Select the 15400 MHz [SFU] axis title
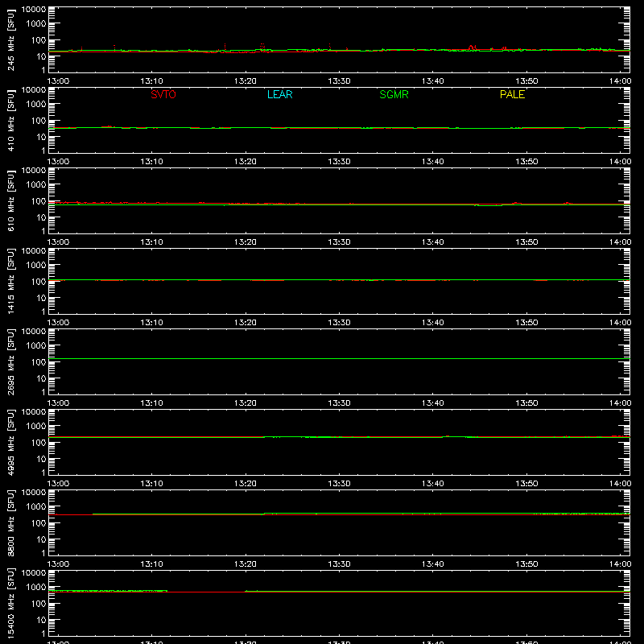This screenshot has height=644, width=644. tap(11, 603)
